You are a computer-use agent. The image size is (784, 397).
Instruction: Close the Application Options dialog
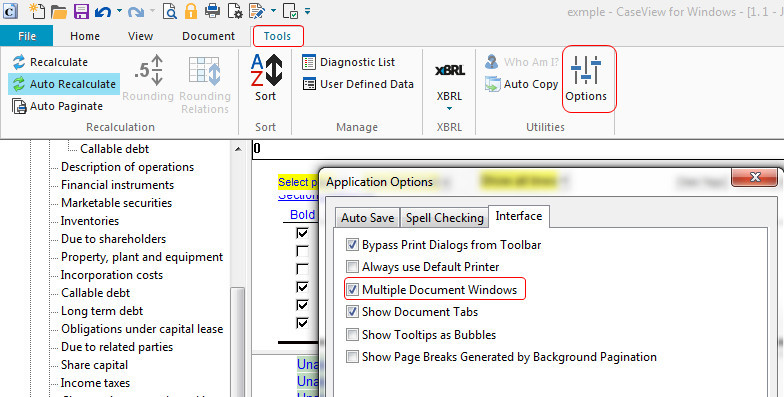pyautogui.click(x=755, y=177)
